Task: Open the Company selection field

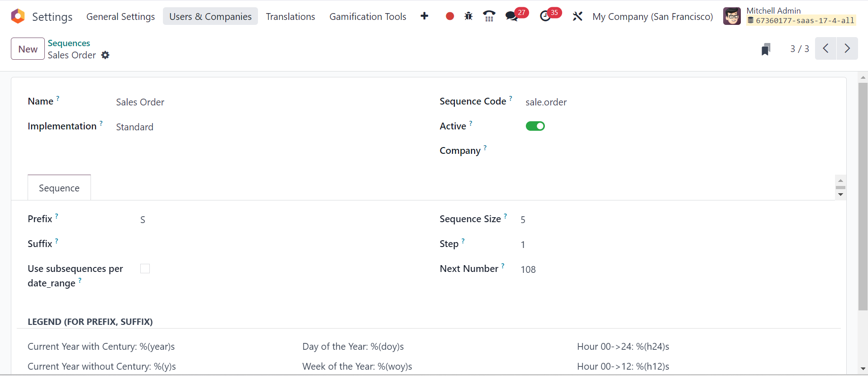Action: coord(677,151)
